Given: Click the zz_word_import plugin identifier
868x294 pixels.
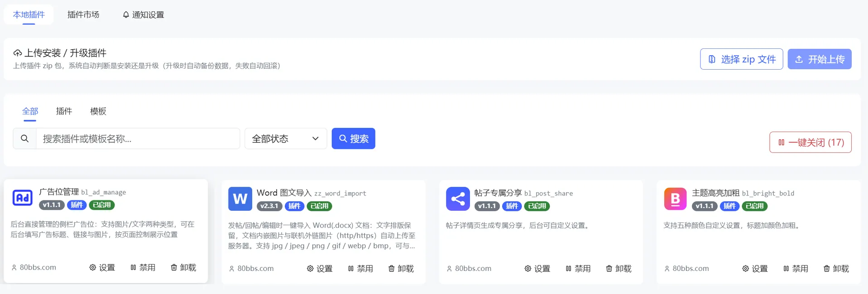Looking at the screenshot, I should (x=340, y=194).
